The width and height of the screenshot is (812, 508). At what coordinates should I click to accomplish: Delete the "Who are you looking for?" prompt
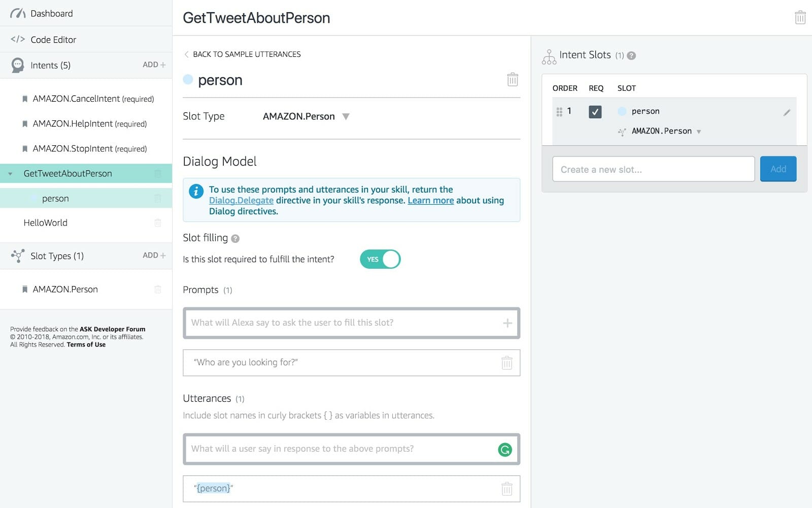click(x=506, y=363)
